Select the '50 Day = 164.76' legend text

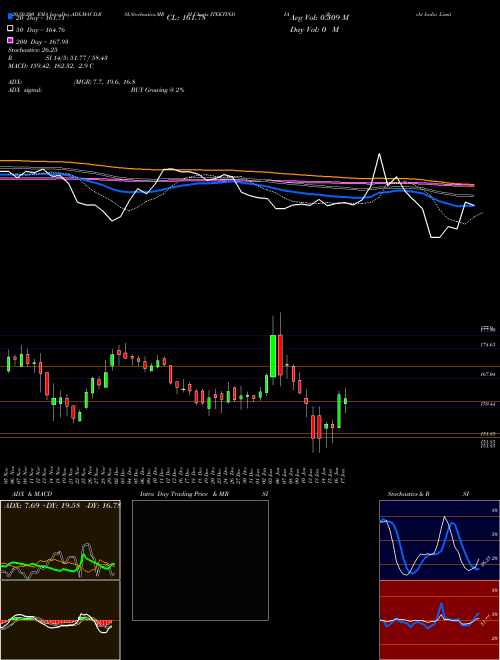40,30
